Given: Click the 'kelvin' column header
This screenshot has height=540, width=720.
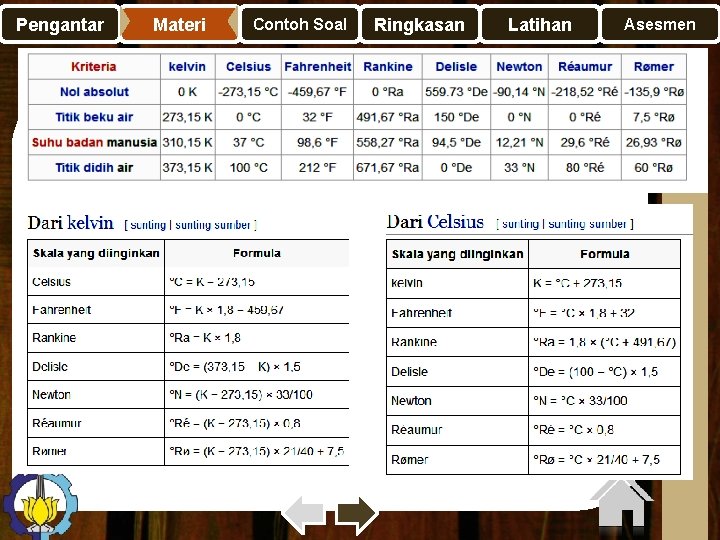Looking at the screenshot, I should click(187, 67).
